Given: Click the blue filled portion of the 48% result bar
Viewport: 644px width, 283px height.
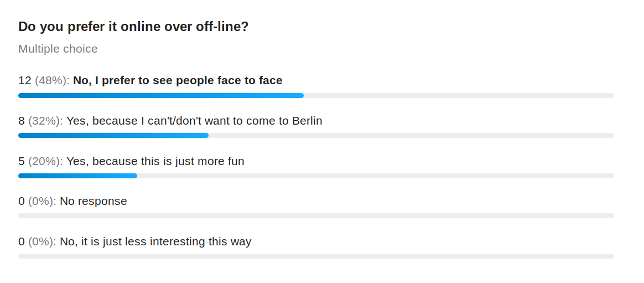Looking at the screenshot, I should coord(161,95).
